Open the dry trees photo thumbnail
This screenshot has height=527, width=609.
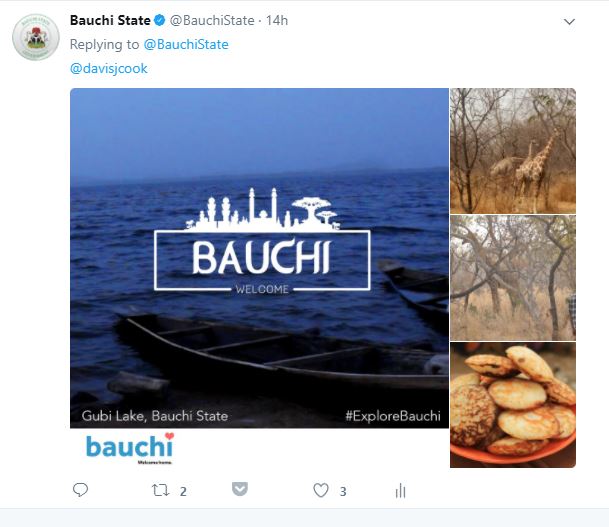[x=513, y=277]
